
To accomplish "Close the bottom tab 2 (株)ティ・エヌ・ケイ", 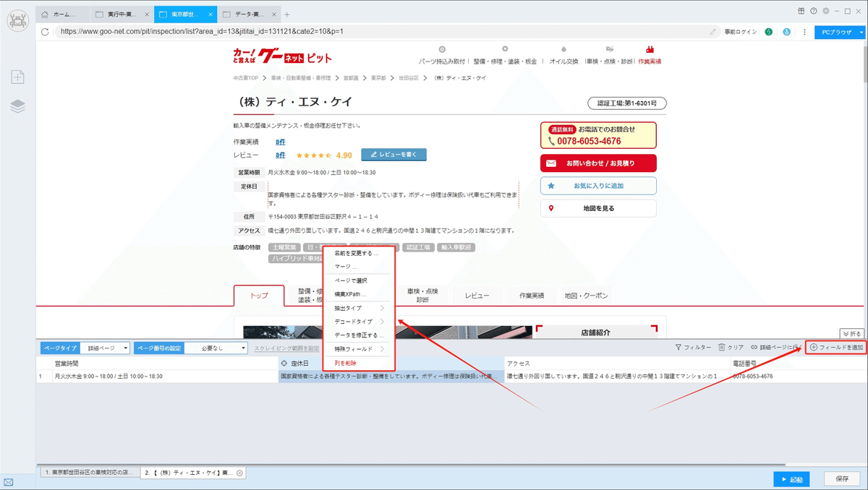I will click(x=239, y=473).
